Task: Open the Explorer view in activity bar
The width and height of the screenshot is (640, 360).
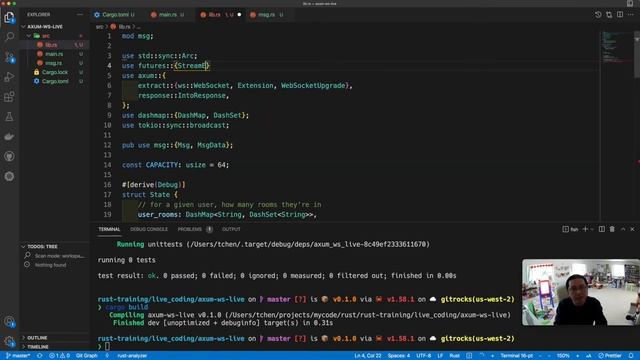Action: (x=9, y=18)
